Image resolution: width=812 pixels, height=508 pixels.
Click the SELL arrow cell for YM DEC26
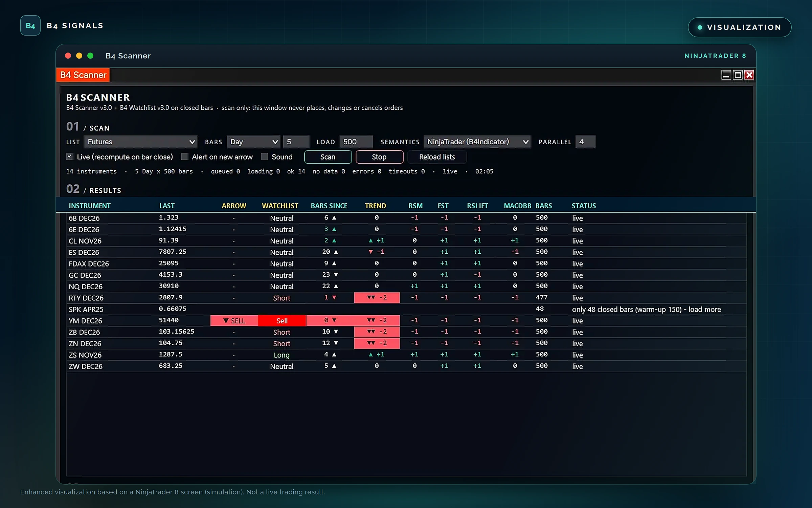[x=234, y=321]
